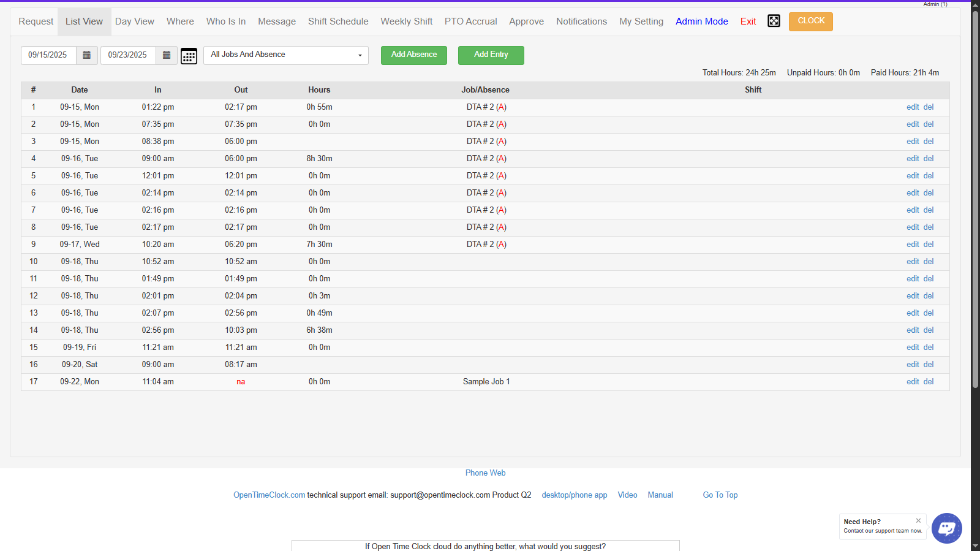Viewport: 980px width, 551px height.
Task: Click the date range grid calendar icon
Action: pyautogui.click(x=189, y=56)
